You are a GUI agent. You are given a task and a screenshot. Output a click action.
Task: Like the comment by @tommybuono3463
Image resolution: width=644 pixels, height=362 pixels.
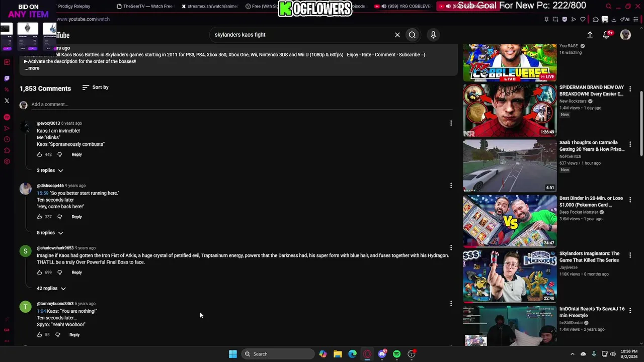click(x=39, y=335)
